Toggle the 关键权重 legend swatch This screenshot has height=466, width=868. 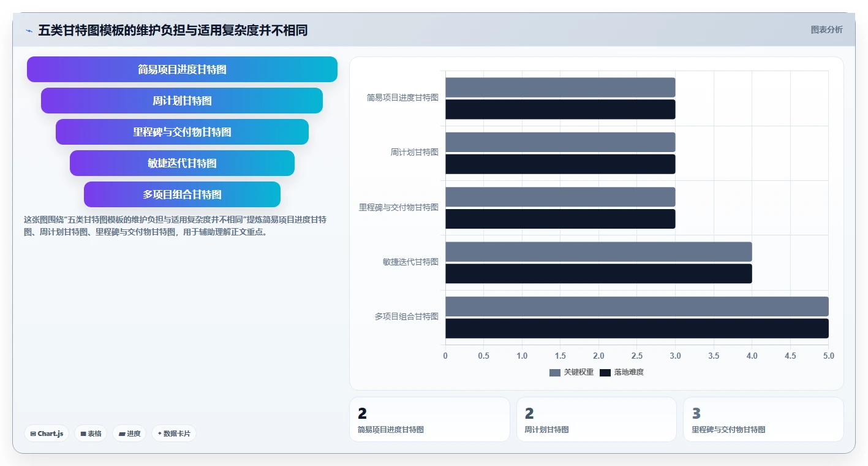tap(555, 372)
